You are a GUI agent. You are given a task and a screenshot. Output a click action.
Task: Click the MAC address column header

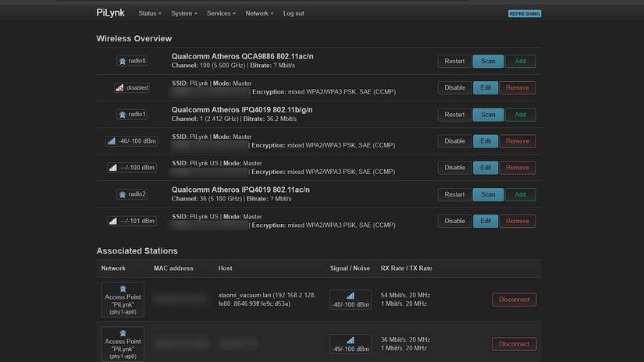click(x=173, y=268)
